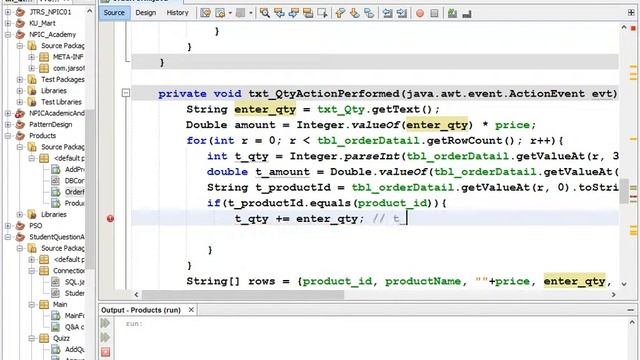Shift Line Left toolbar icon
This screenshot has width=640, height=360.
(x=387, y=13)
